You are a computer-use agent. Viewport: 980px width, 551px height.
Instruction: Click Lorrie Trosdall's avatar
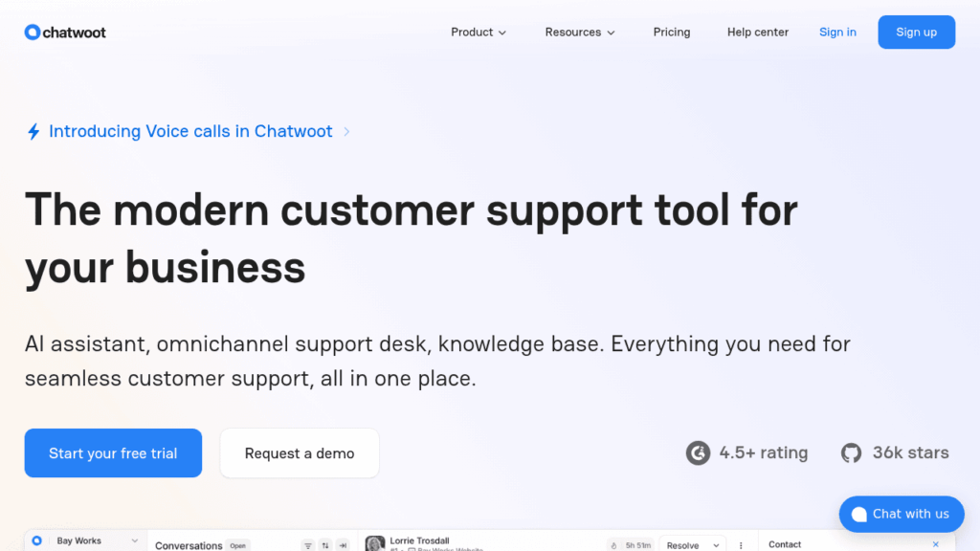pos(375,543)
